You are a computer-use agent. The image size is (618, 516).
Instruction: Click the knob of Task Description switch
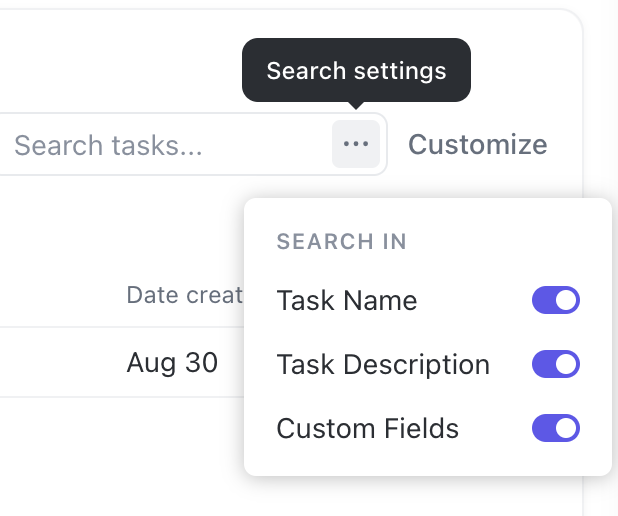567,364
